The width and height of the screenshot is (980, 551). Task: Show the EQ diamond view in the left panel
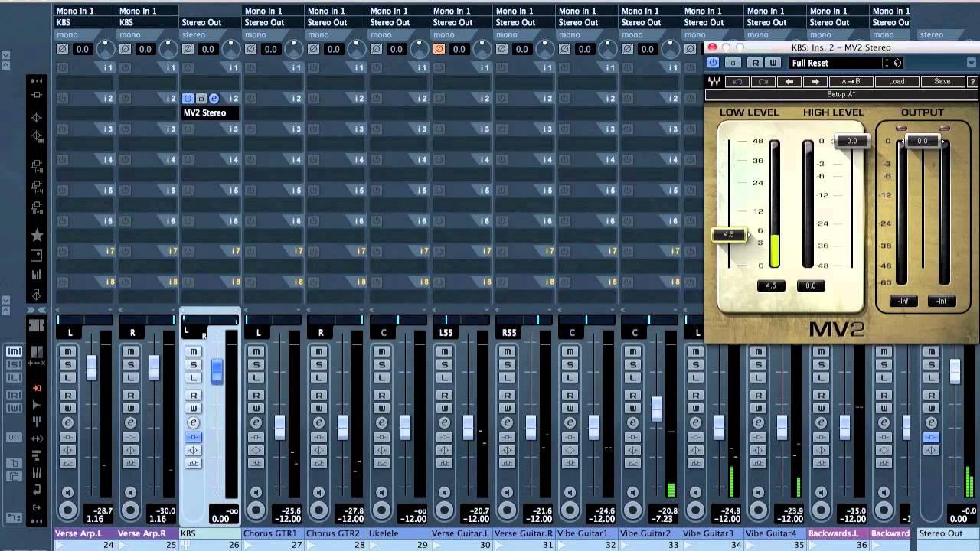36,118
